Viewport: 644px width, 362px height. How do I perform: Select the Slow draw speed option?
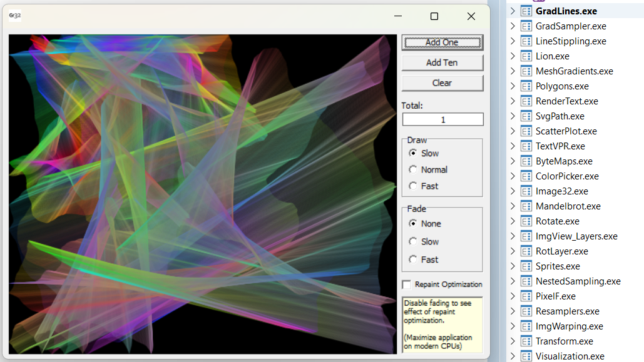click(x=413, y=153)
